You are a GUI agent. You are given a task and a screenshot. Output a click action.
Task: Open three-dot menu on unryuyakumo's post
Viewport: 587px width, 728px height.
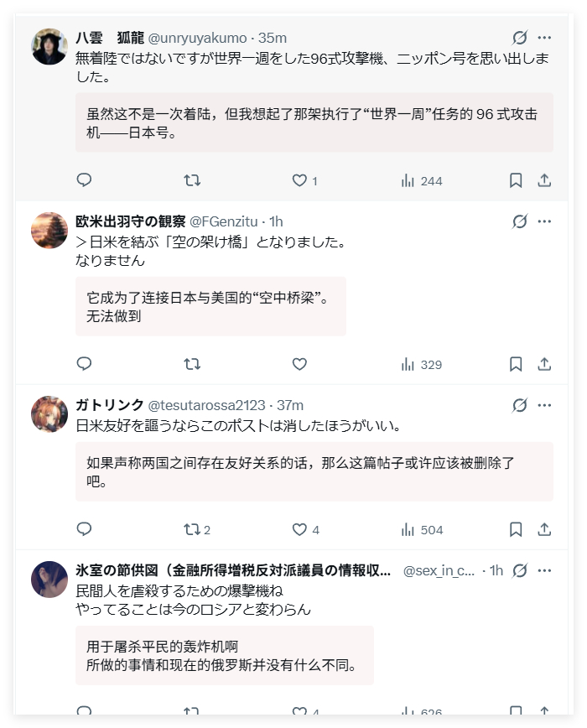tap(544, 38)
